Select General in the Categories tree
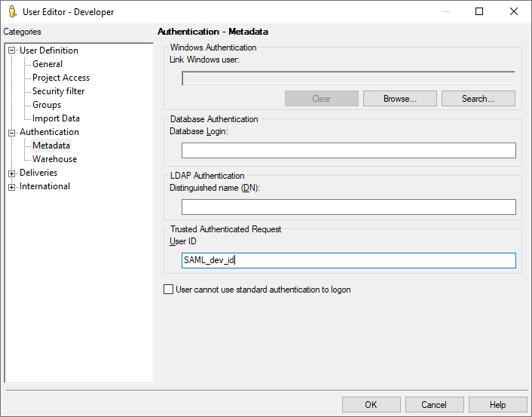Image resolution: width=532 pixels, height=417 pixels. 47,64
